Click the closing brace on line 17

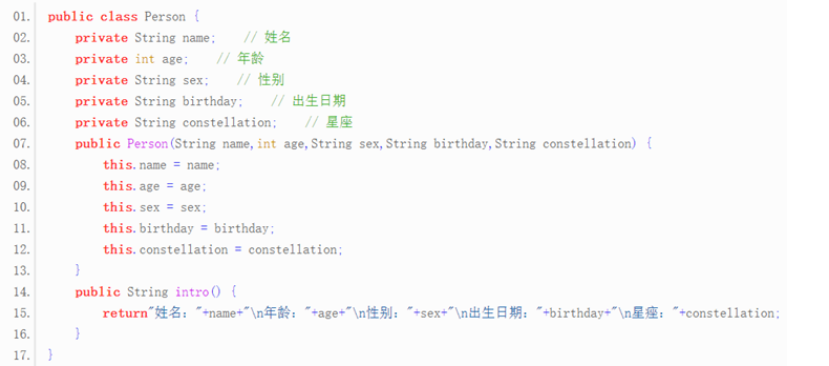point(50,355)
